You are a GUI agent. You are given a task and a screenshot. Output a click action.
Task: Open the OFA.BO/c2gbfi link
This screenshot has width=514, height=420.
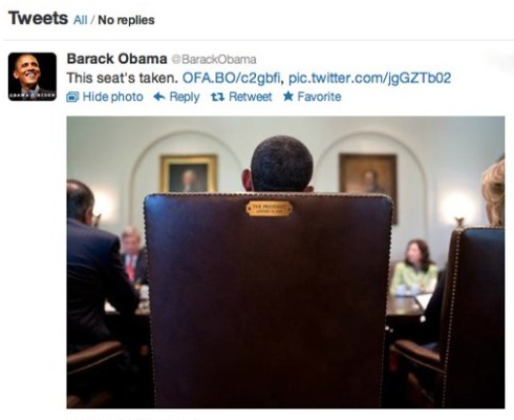pyautogui.click(x=232, y=78)
